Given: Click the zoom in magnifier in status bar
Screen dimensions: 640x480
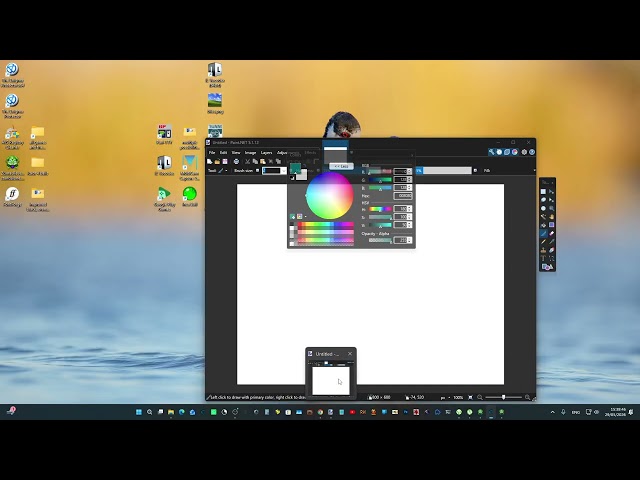Looking at the screenshot, I should [527, 397].
